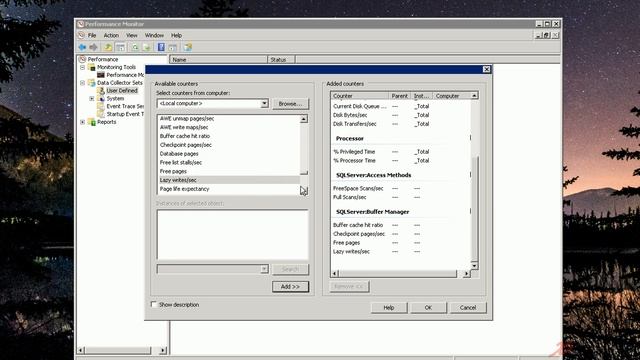640x360 pixels.
Task: Click the System folder icon in tree
Action: [101, 98]
